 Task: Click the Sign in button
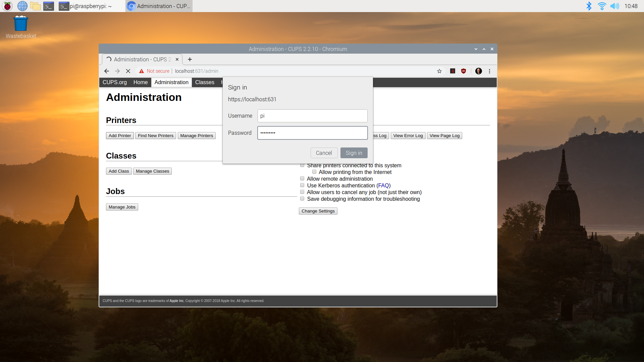[354, 153]
